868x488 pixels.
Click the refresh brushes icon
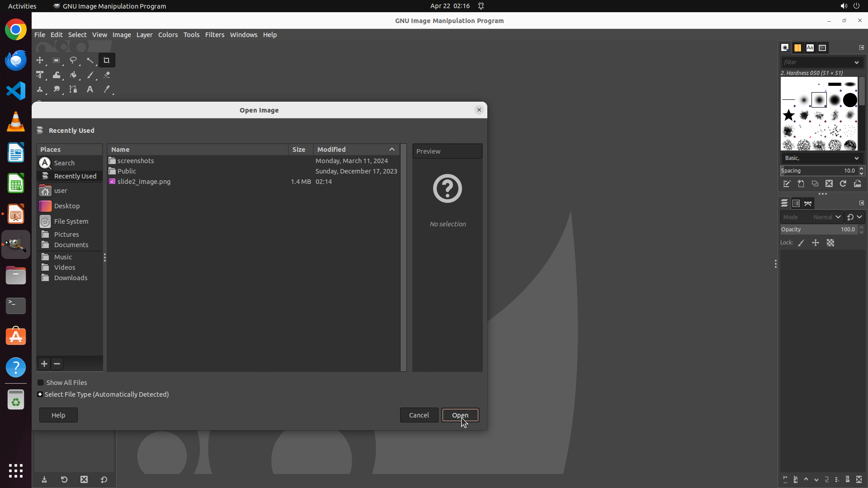click(x=843, y=184)
